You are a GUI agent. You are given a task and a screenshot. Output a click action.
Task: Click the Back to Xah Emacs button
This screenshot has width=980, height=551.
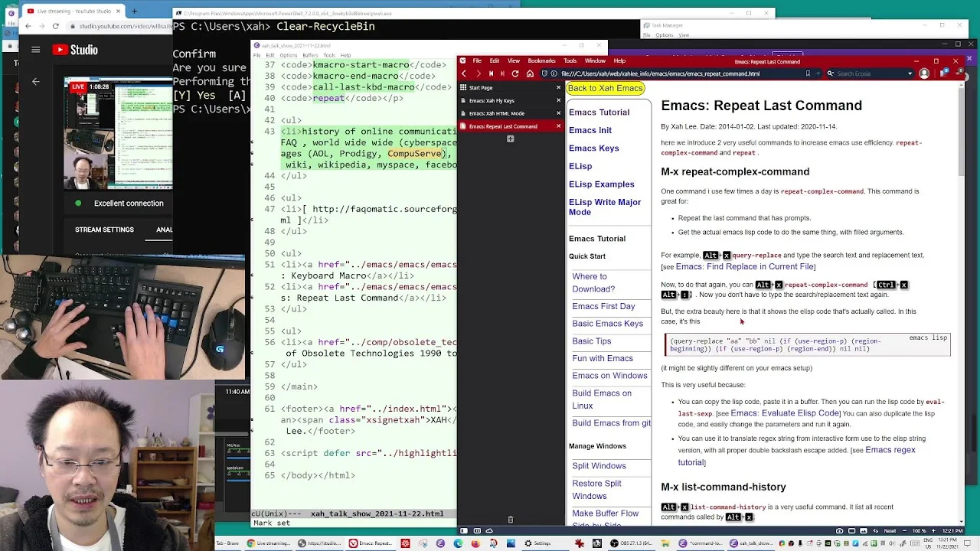point(606,88)
